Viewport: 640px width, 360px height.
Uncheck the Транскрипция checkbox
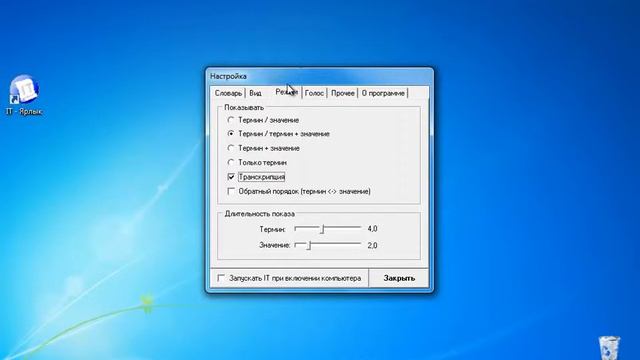click(231, 177)
